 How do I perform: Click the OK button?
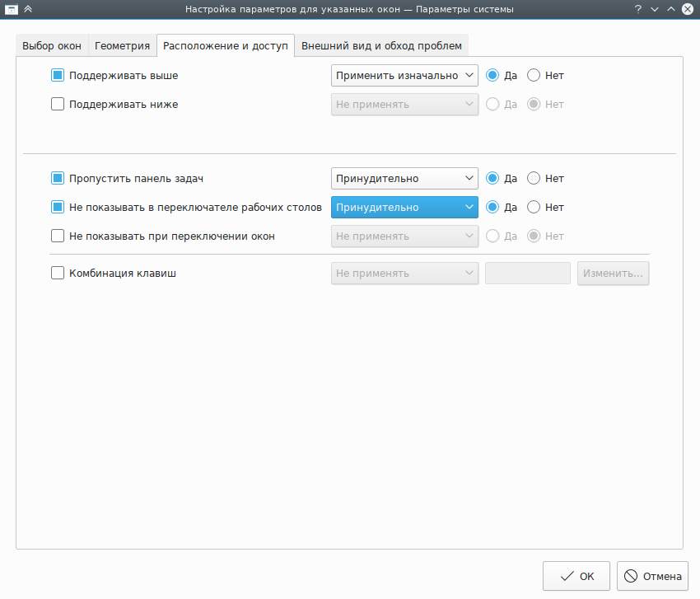coord(576,576)
